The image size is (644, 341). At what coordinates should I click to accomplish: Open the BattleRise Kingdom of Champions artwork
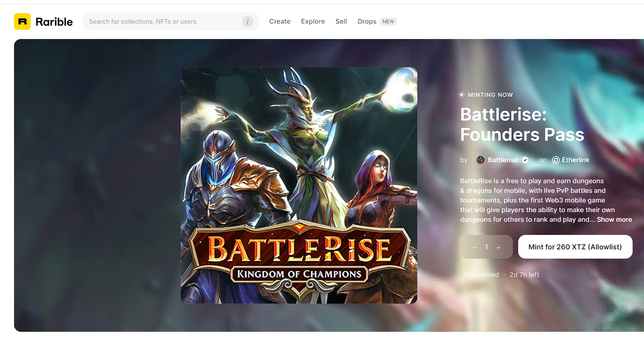[299, 185]
